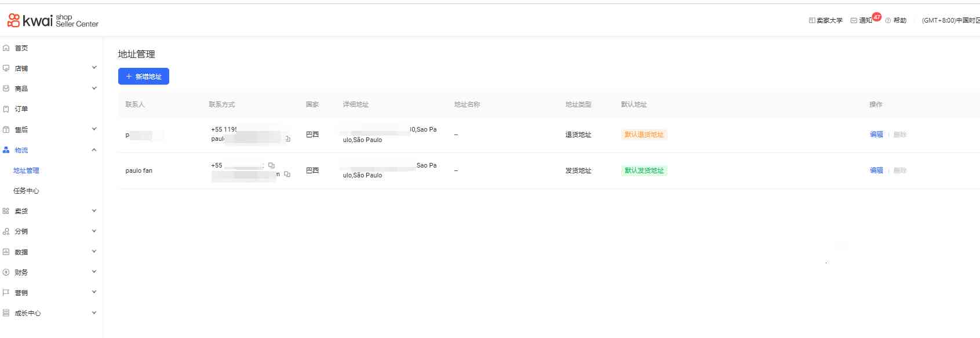The height and width of the screenshot is (338, 980).
Task: Click the 联系人 column header
Action: (x=135, y=104)
